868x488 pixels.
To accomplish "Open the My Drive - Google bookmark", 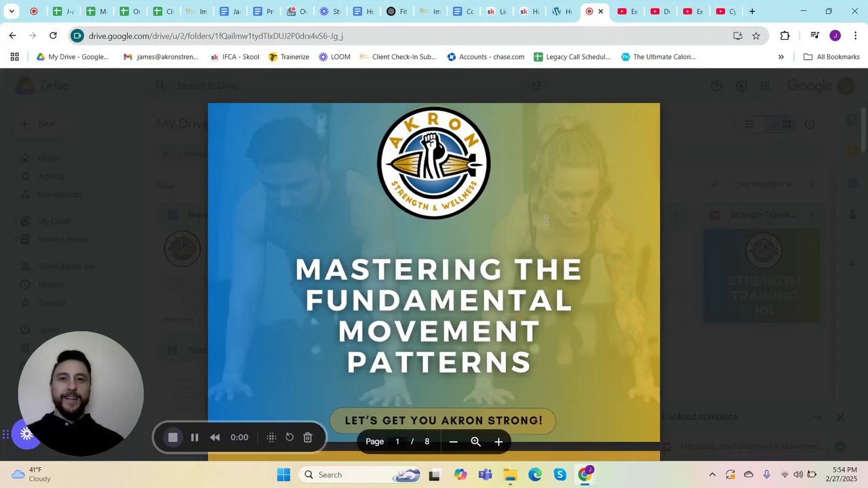I will (x=73, y=57).
